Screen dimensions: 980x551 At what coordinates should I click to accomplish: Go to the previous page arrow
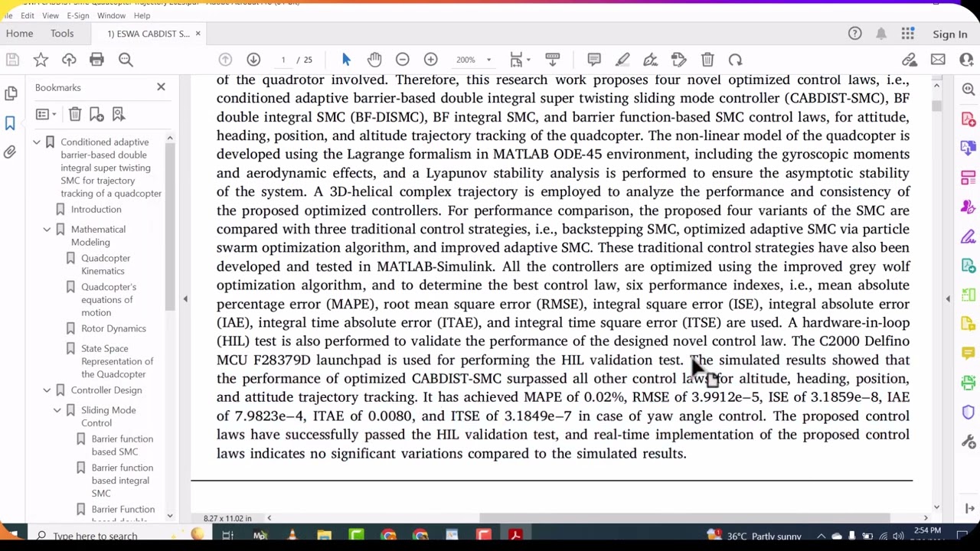point(225,60)
